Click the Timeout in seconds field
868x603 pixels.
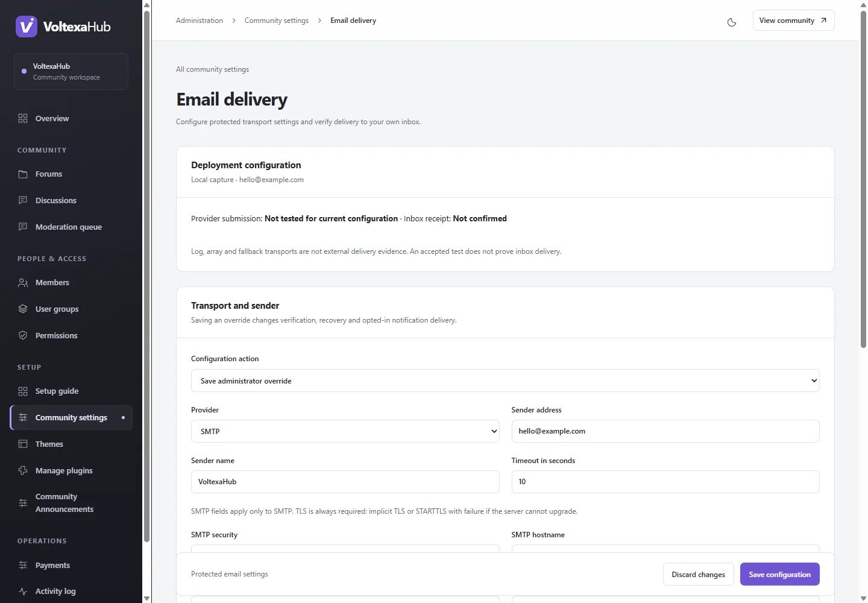pos(665,482)
